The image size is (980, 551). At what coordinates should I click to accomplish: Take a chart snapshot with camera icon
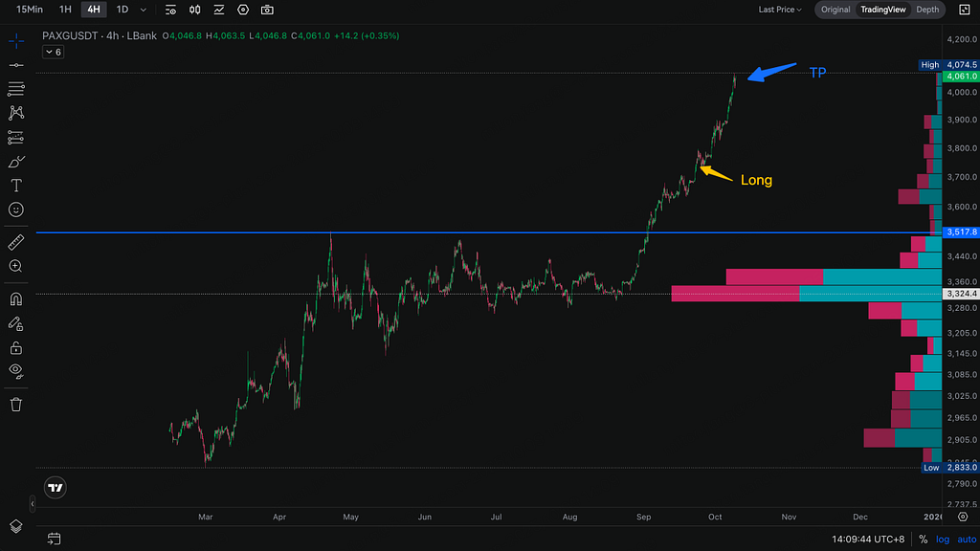(267, 10)
